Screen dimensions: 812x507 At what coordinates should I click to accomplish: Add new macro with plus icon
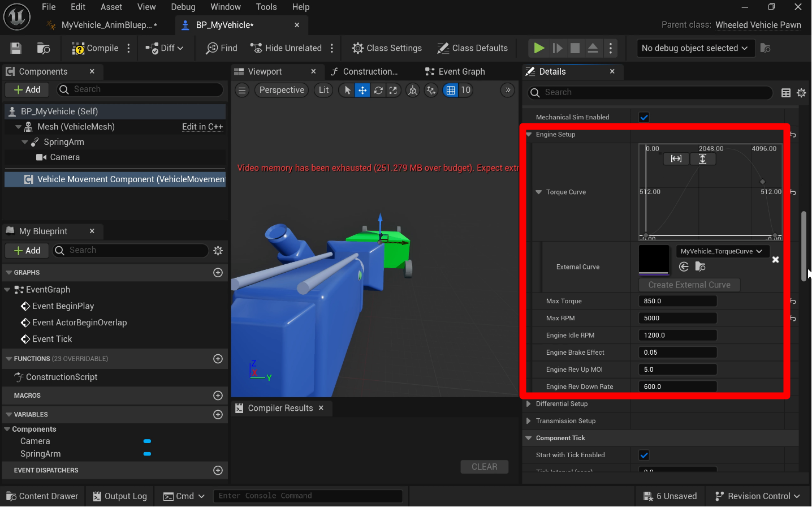tap(218, 396)
